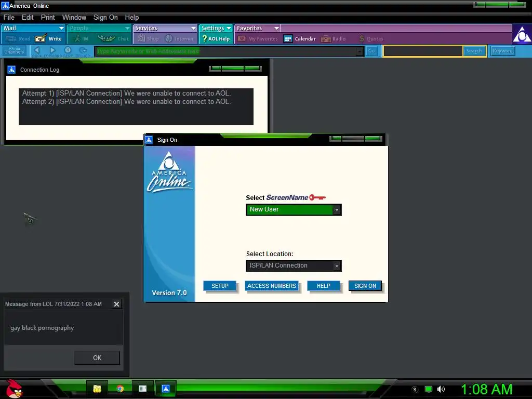Click the AOL triangle logo in toolbar

pyautogui.click(x=522, y=34)
